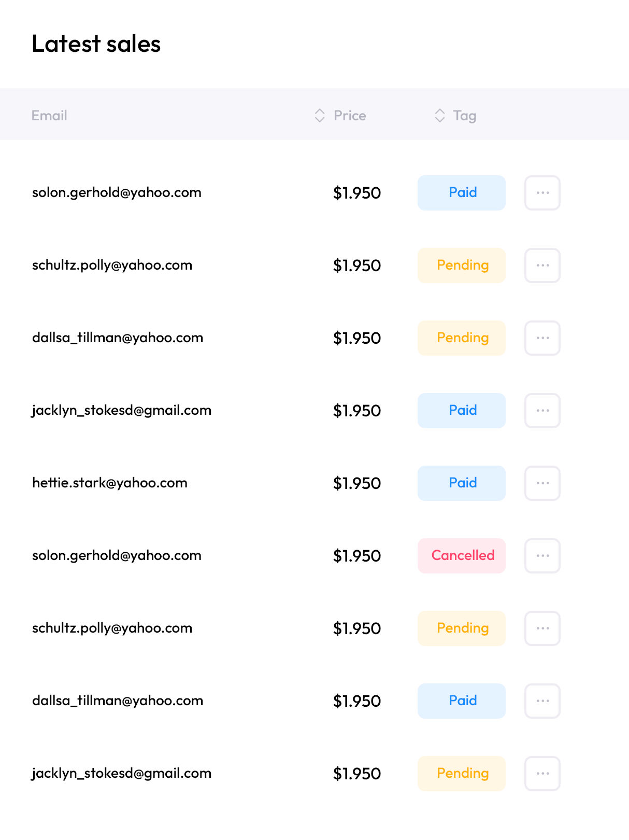Click the sort arrows beside Price header
The image size is (629, 840).
(320, 116)
